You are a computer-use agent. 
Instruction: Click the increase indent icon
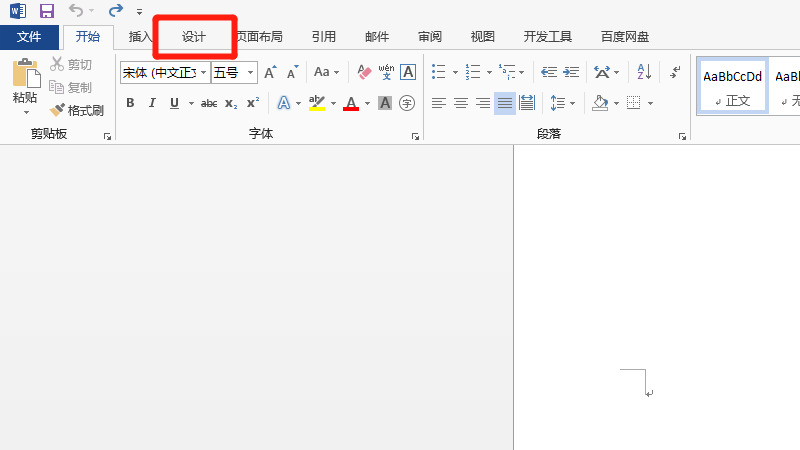[571, 72]
